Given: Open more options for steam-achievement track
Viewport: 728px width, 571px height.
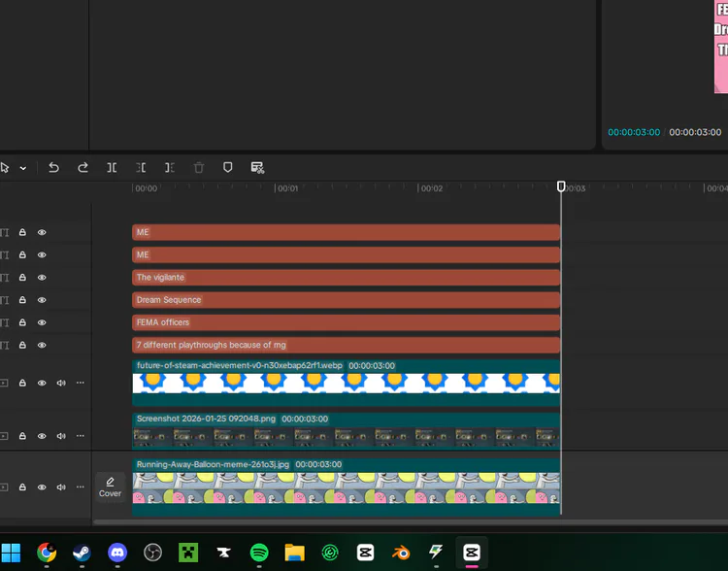Looking at the screenshot, I should point(81,383).
